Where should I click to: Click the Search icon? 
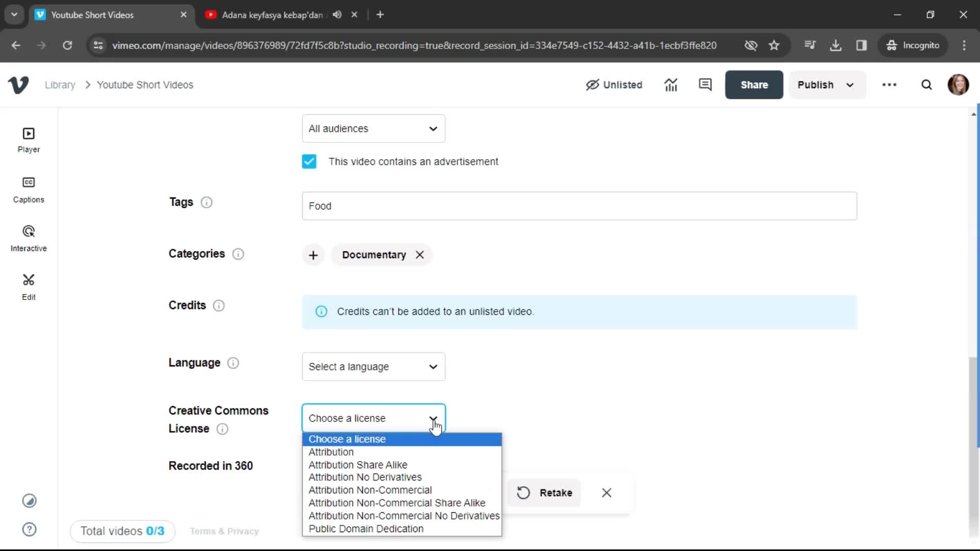click(926, 84)
